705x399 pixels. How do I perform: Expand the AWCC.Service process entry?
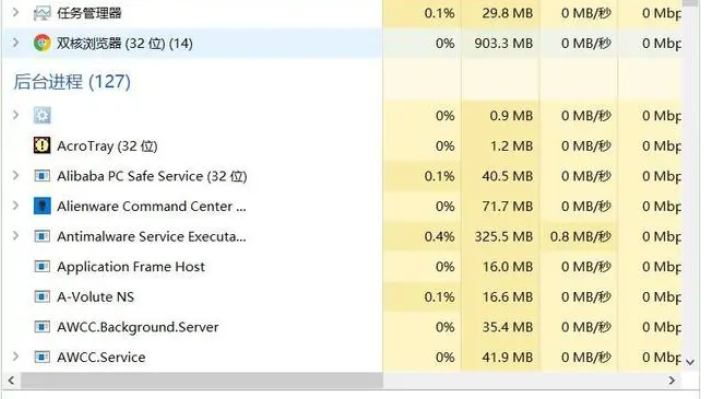point(16,357)
